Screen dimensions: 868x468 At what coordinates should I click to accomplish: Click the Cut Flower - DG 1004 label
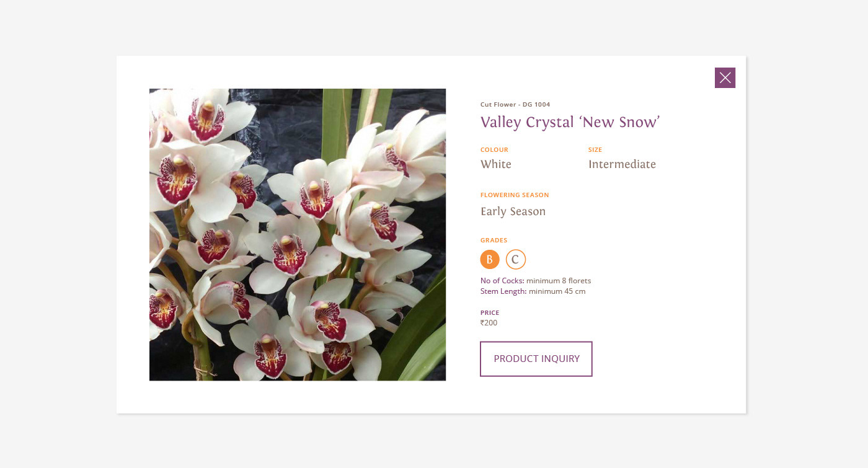(x=515, y=105)
